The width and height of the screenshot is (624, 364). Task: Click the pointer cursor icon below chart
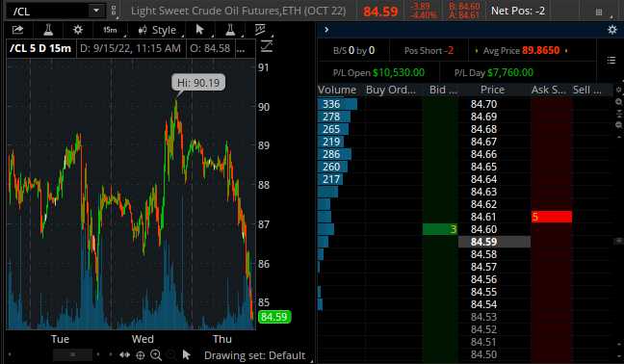tap(186, 354)
